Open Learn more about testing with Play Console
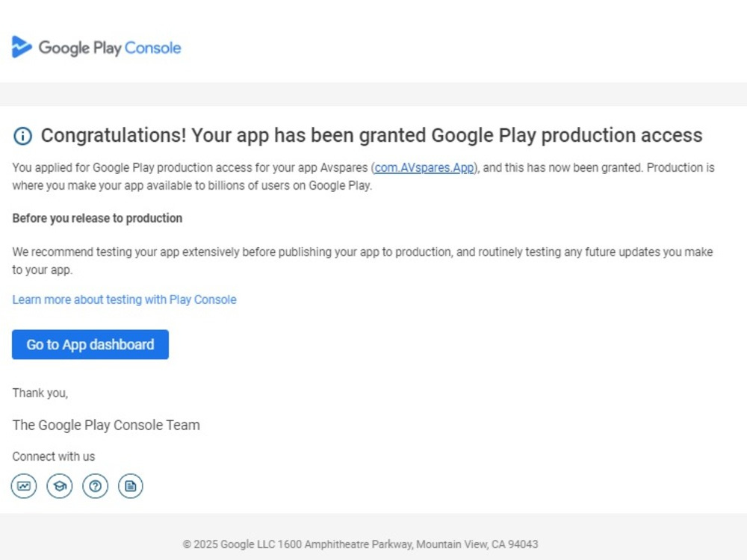Viewport: 747px width, 560px height. [x=124, y=299]
